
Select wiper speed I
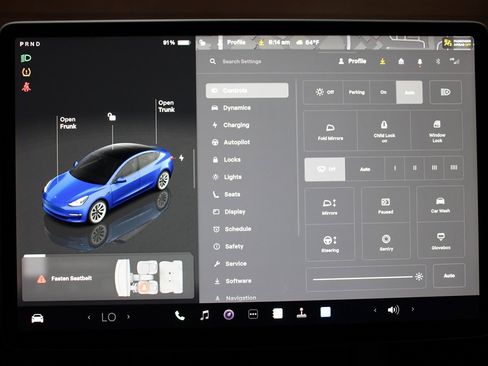(x=395, y=168)
